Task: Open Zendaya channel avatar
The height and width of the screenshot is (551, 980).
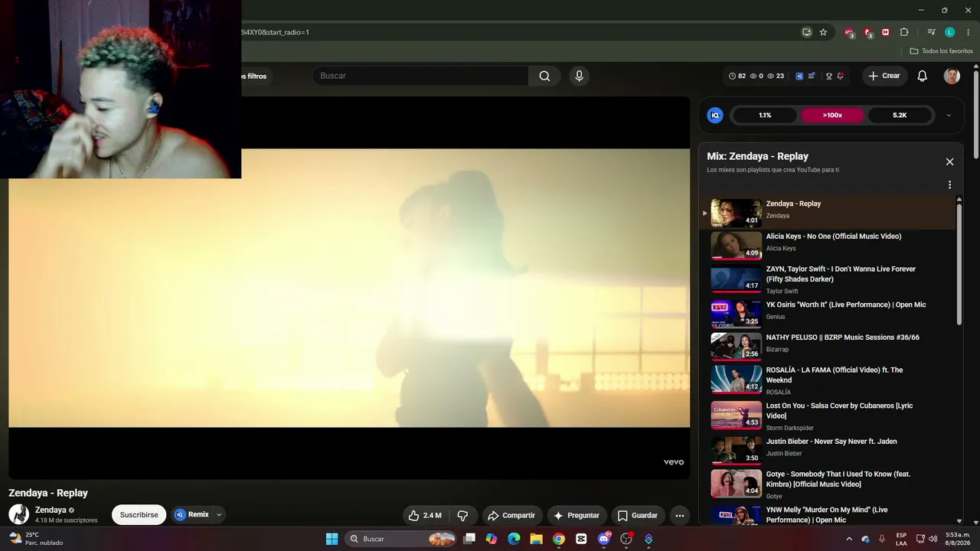Action: [19, 514]
